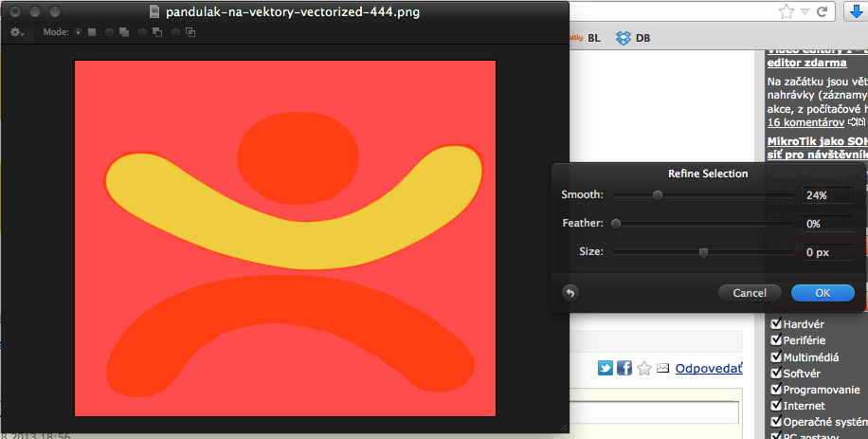Click the overlapping squares add-selection icon

124,32
